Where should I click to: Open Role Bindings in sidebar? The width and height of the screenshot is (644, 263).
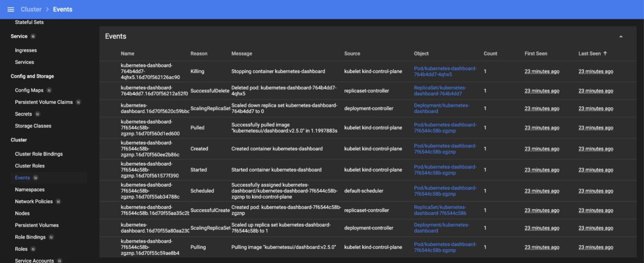[30, 237]
